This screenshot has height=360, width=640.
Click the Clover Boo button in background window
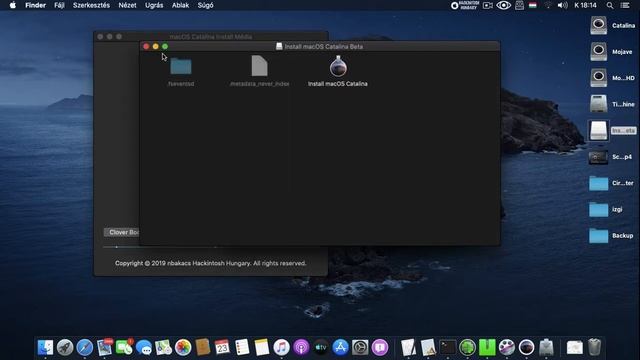pos(122,232)
